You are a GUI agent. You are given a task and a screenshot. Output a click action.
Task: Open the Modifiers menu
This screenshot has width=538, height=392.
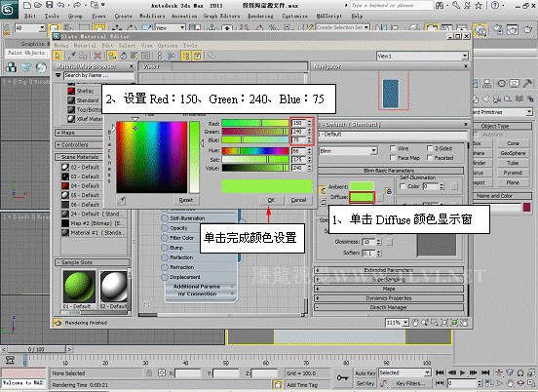(x=152, y=16)
